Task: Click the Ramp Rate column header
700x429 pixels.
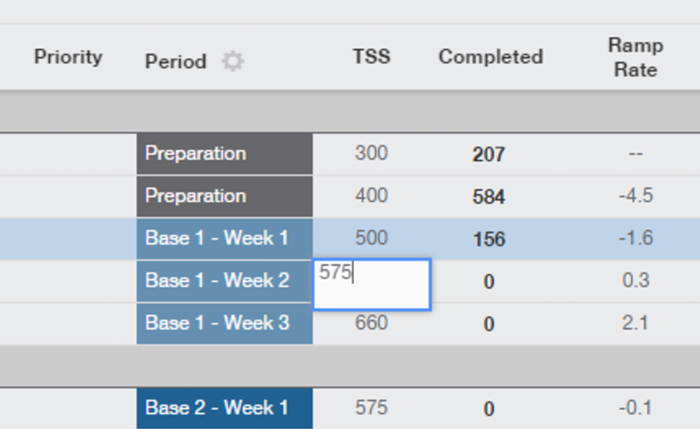Action: (636, 58)
